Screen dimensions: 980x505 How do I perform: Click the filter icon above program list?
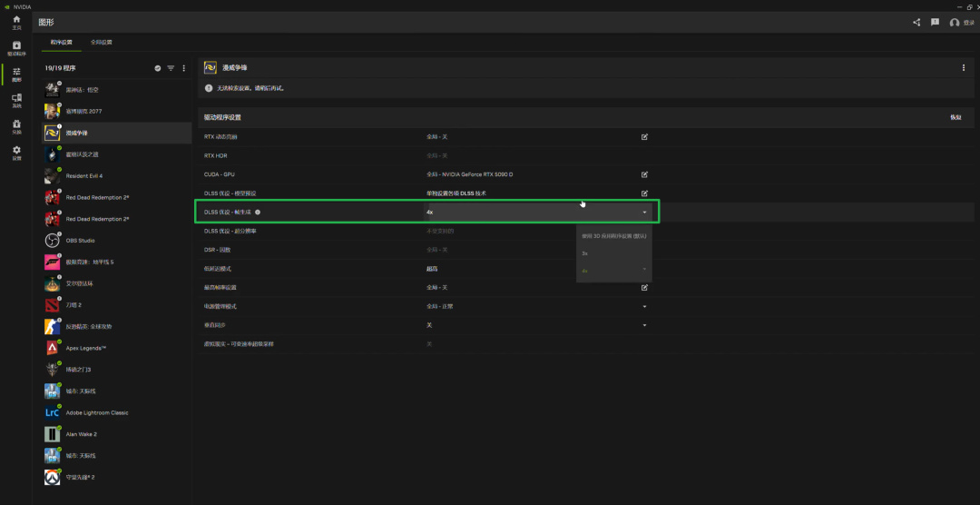click(171, 68)
